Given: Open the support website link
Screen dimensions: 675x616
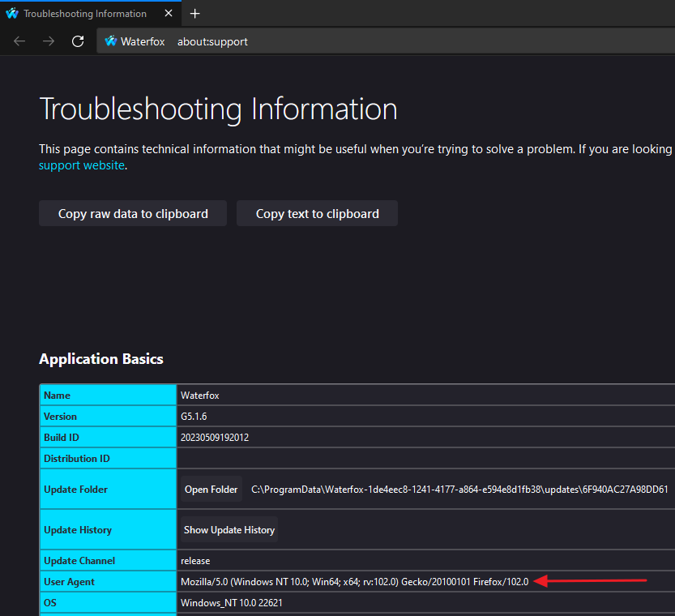Looking at the screenshot, I should tap(82, 165).
